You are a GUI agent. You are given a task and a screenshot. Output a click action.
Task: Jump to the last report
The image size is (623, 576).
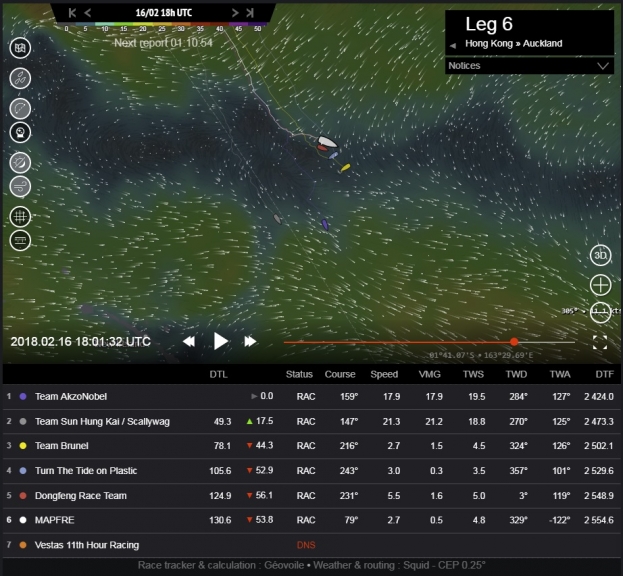[x=250, y=13]
